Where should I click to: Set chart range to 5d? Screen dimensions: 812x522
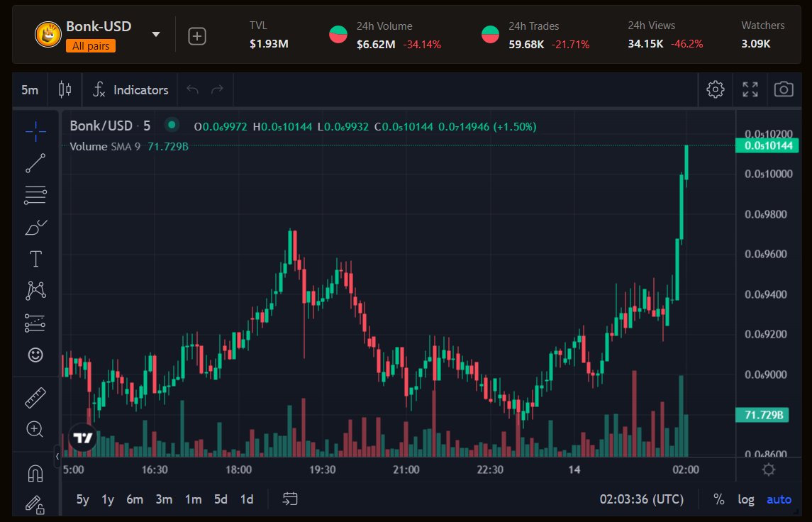point(221,499)
